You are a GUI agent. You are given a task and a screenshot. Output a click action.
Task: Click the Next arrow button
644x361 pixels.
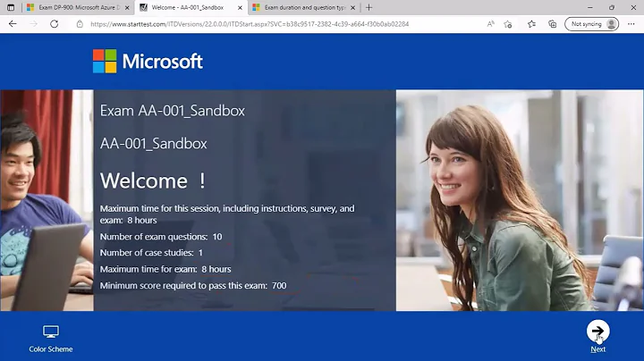[x=597, y=331]
